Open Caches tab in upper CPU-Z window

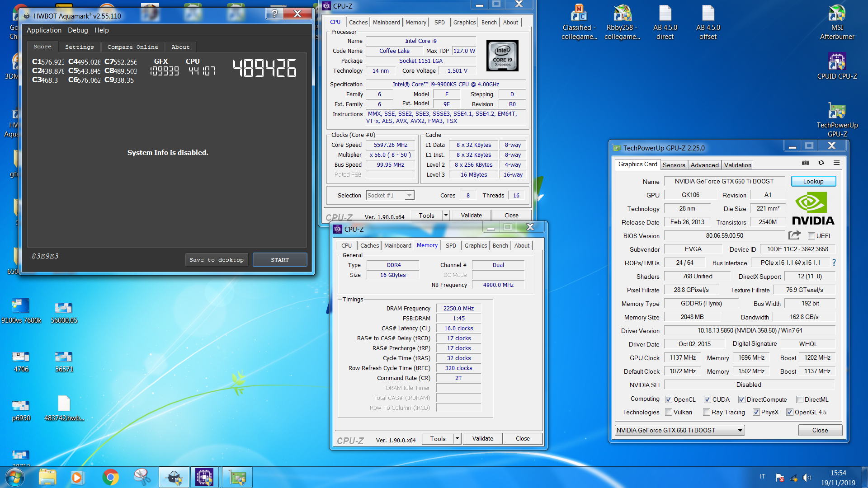tap(358, 22)
